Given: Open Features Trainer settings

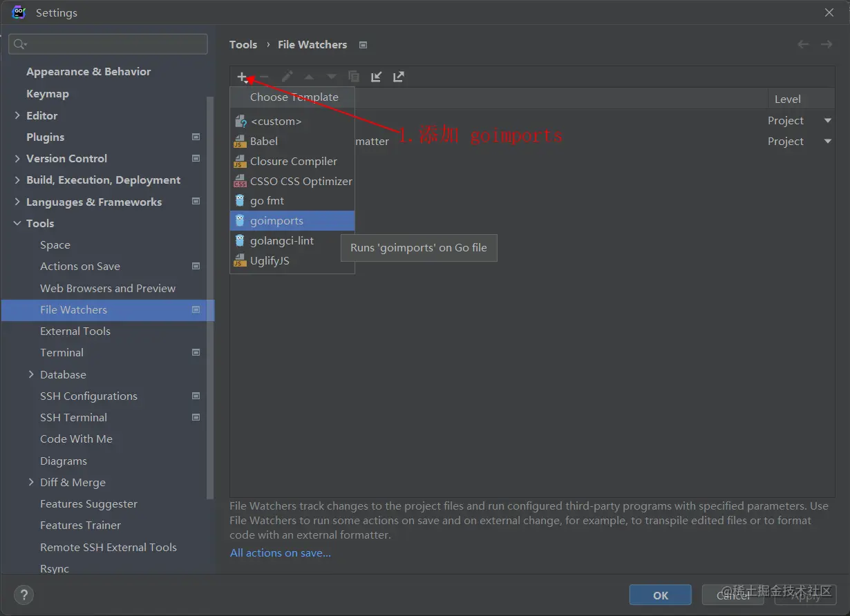Looking at the screenshot, I should (x=80, y=526).
